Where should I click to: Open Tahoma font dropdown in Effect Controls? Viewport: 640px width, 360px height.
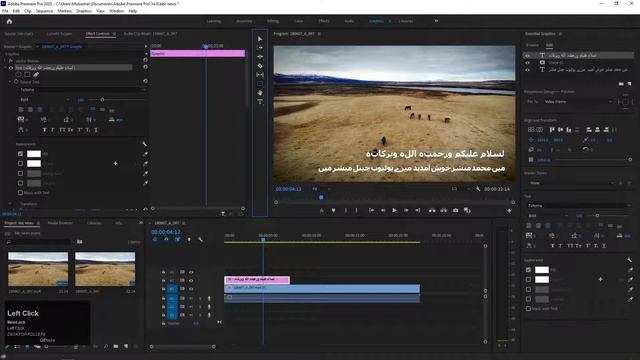click(83, 90)
